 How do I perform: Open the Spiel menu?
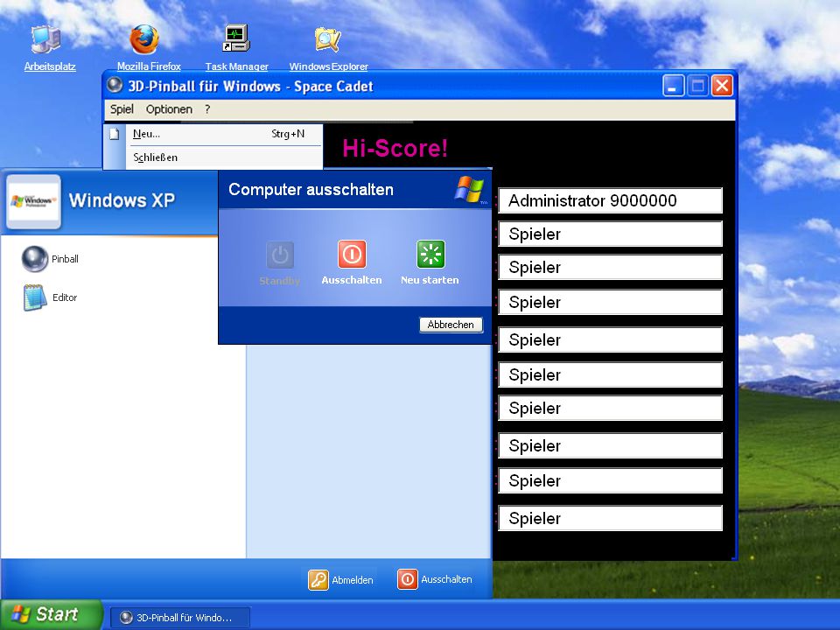click(122, 109)
